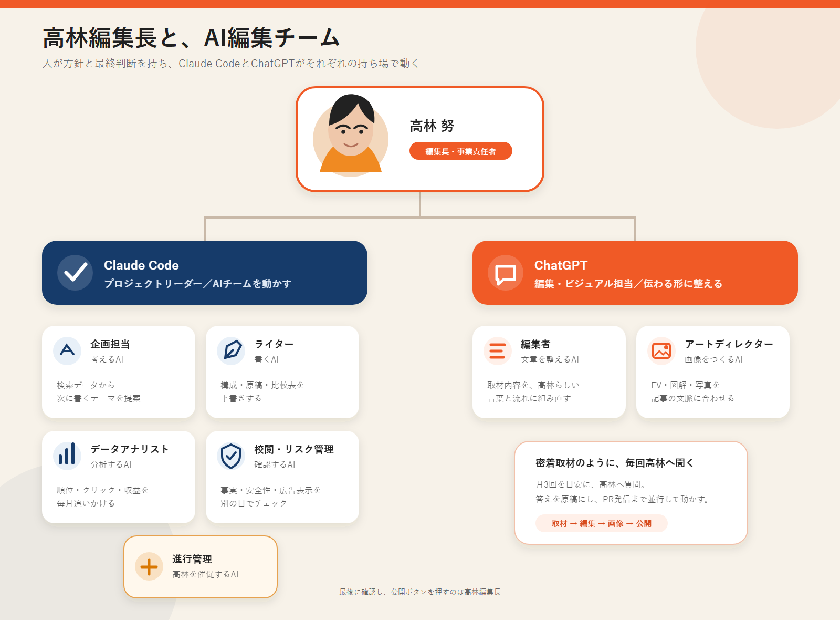Click the 取材 → 編集 → 画像 → 公開 pill
This screenshot has height=620, width=840.
coord(602,523)
